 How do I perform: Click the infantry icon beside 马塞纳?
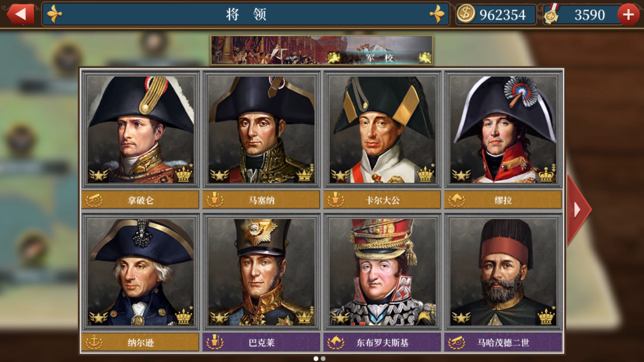click(215, 200)
